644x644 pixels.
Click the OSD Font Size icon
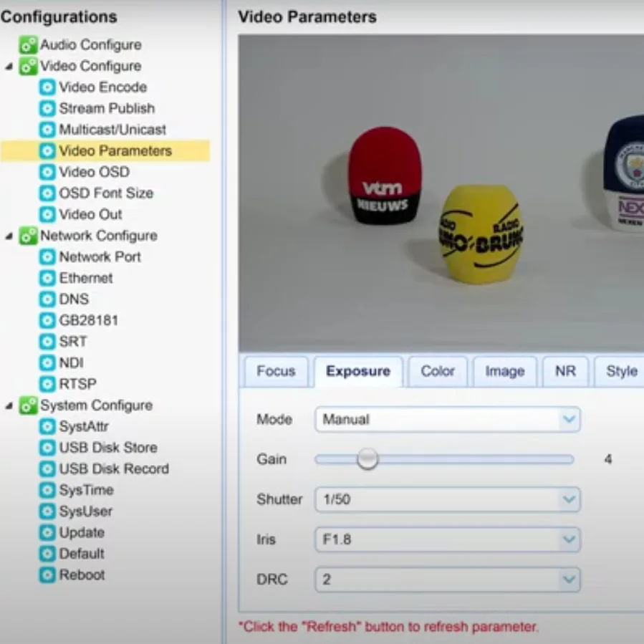[47, 193]
